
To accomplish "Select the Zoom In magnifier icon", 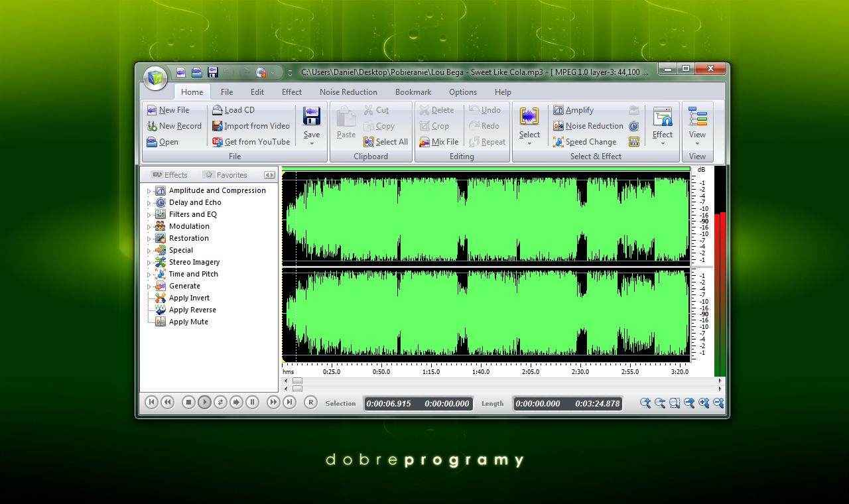I will [645, 403].
